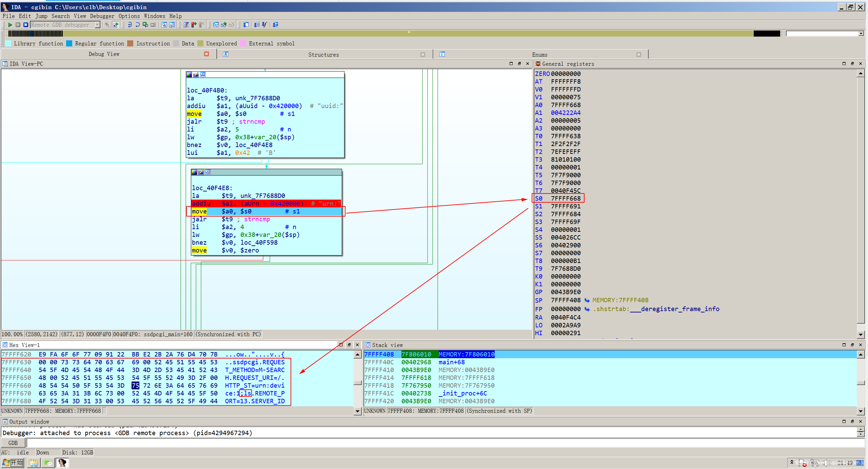Viewport: 868px width, 469px height.
Task: Click the Windows Start button in taskbar
Action: click(13, 463)
